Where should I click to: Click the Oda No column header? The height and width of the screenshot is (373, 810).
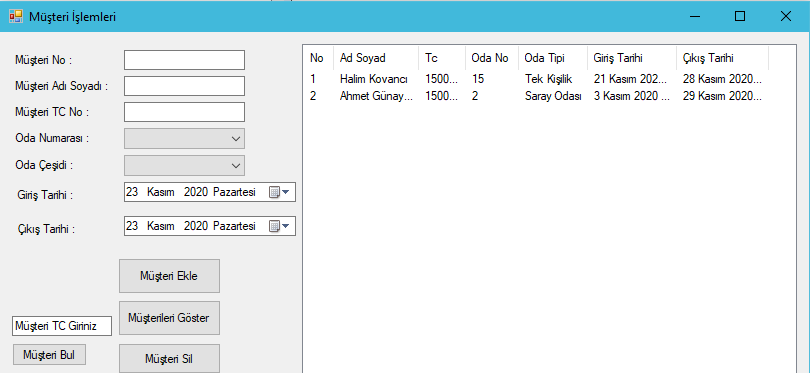click(492, 58)
